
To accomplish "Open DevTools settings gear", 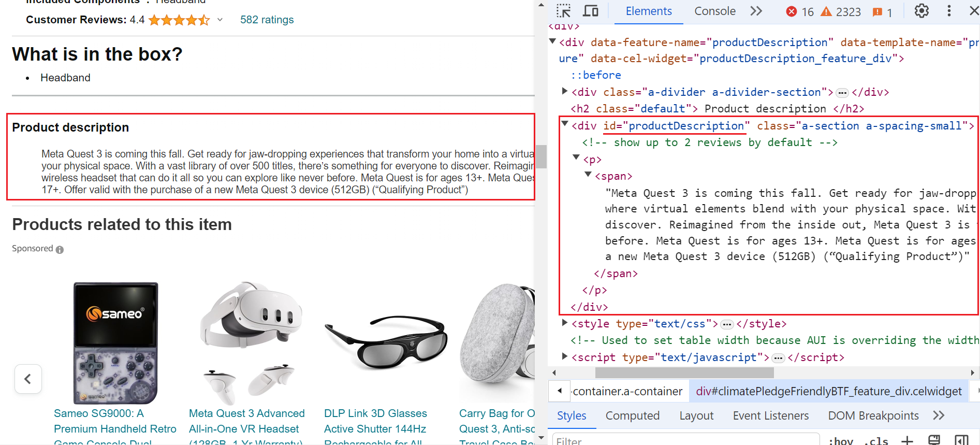I will pyautogui.click(x=922, y=11).
